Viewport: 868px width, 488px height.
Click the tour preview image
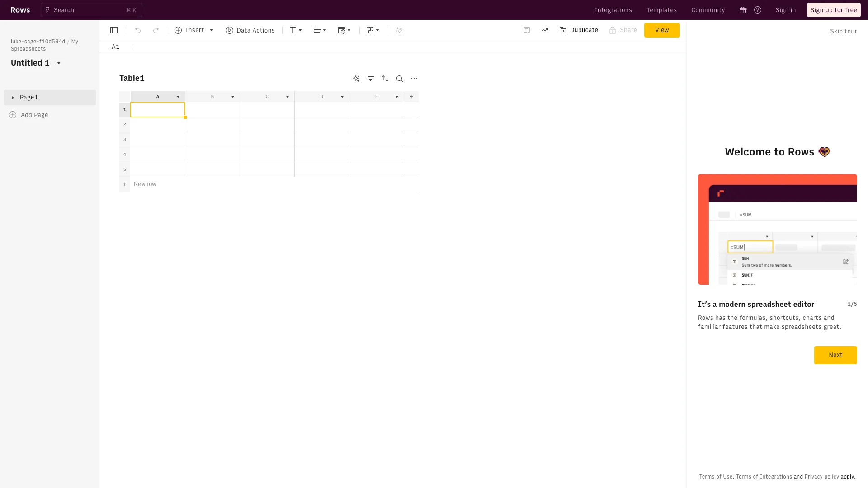(x=778, y=229)
